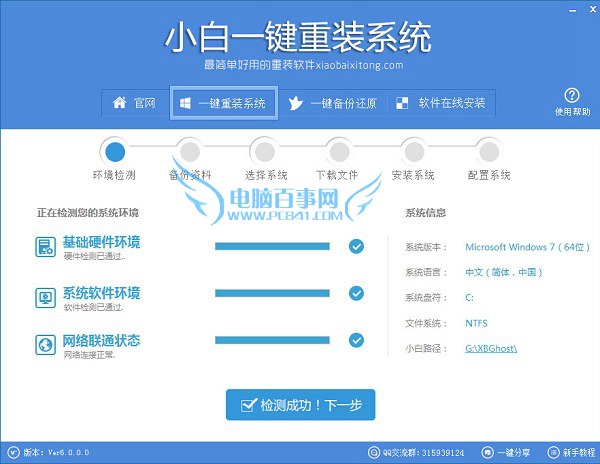Click the 环境检测 step circle
Image resolution: width=600 pixels, height=464 pixels.
tap(115, 152)
